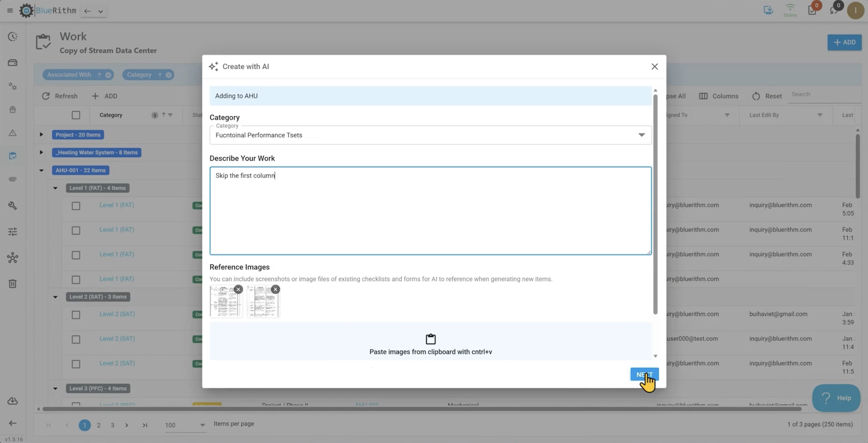The width and height of the screenshot is (868, 443).
Task: Go to page 3 in pagination
Action: click(112, 425)
